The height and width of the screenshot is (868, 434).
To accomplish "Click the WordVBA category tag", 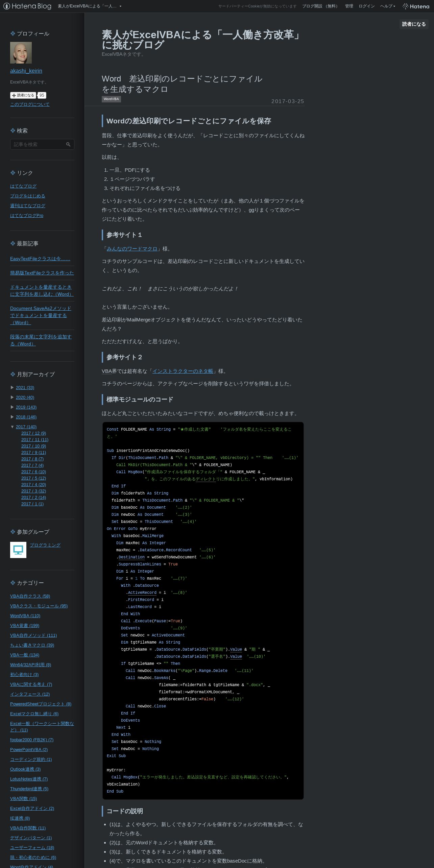I will point(111,99).
